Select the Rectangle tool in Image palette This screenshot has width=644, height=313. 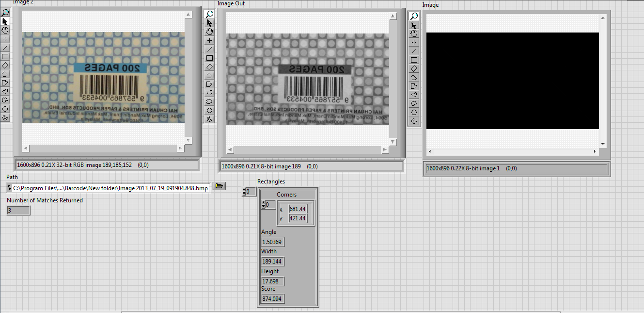click(414, 60)
